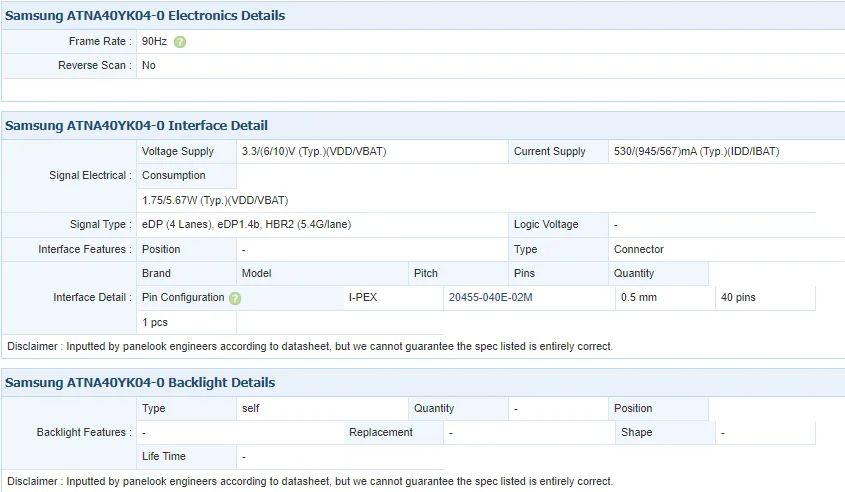
Task: Click the Interface Detail row label
Action: coord(92,297)
